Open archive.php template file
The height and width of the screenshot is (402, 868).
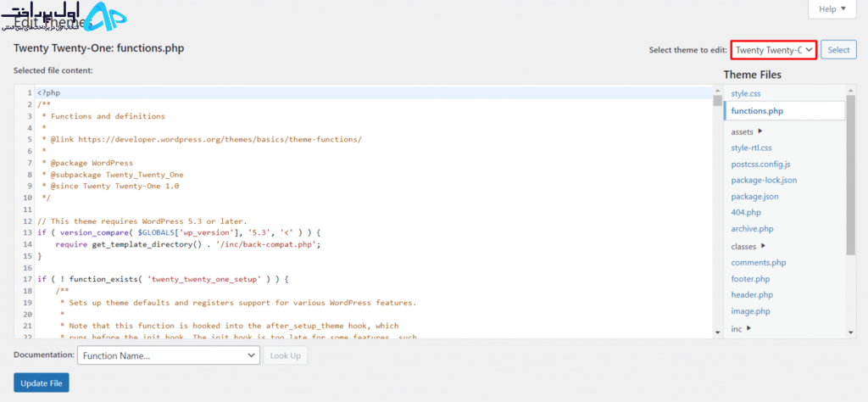pyautogui.click(x=753, y=229)
